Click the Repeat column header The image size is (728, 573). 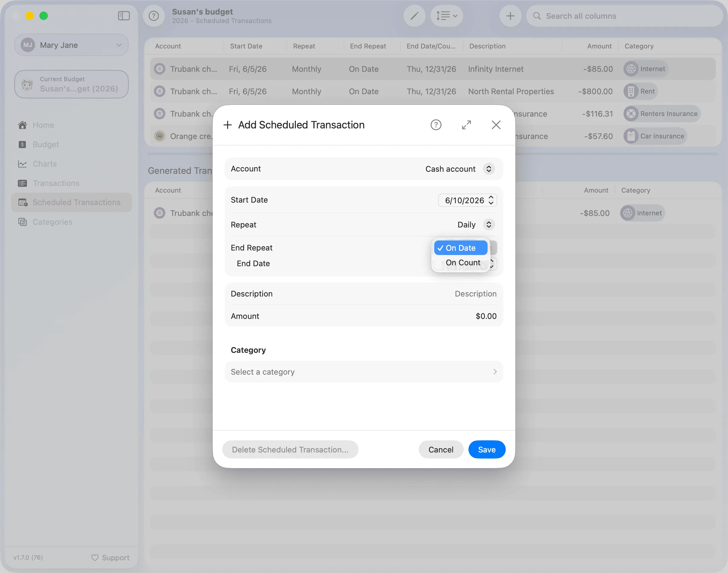pyautogui.click(x=304, y=46)
